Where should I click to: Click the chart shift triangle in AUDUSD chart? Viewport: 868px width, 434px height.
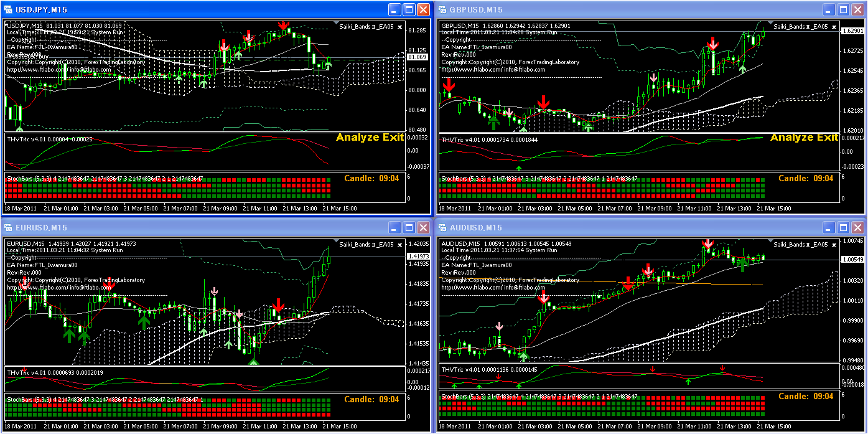[770, 240]
